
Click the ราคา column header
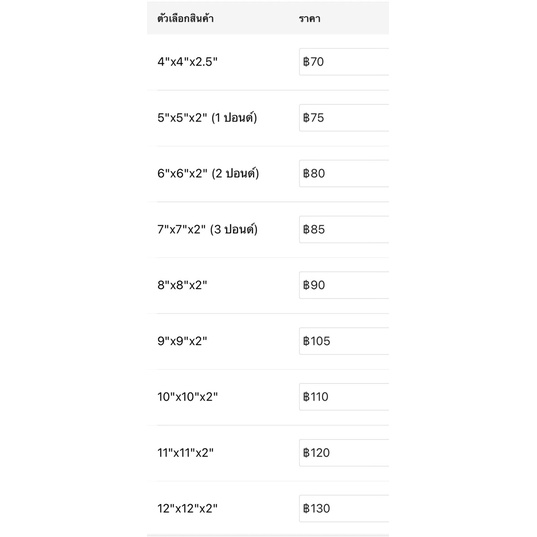[310, 18]
